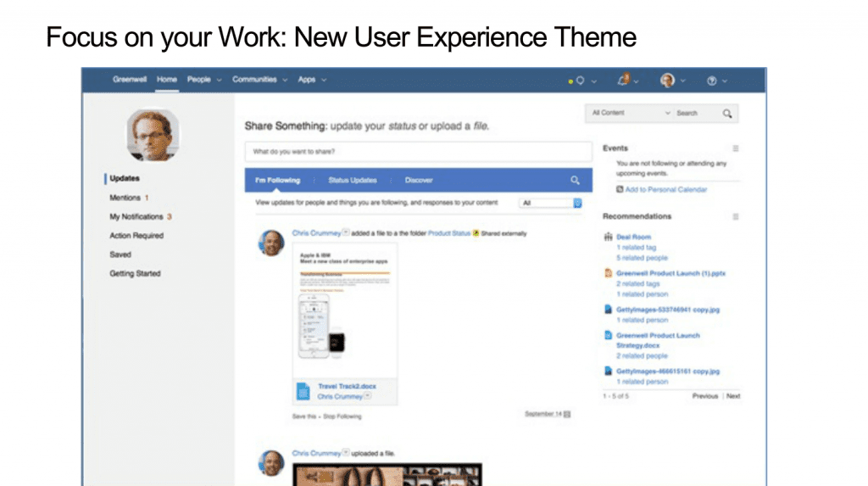The height and width of the screenshot is (486, 868).
Task: Open Action Required in the sidebar
Action: point(136,236)
